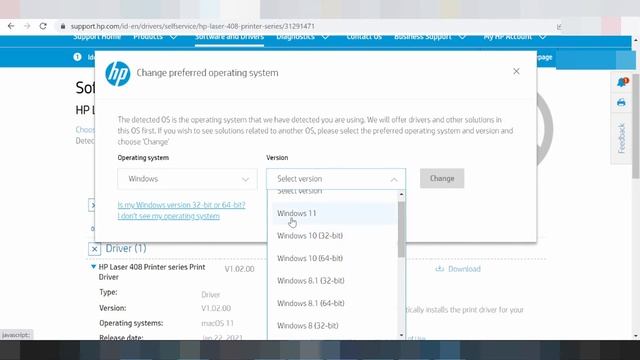
Task: Click the print page icon in sidebar
Action: pyautogui.click(x=621, y=102)
